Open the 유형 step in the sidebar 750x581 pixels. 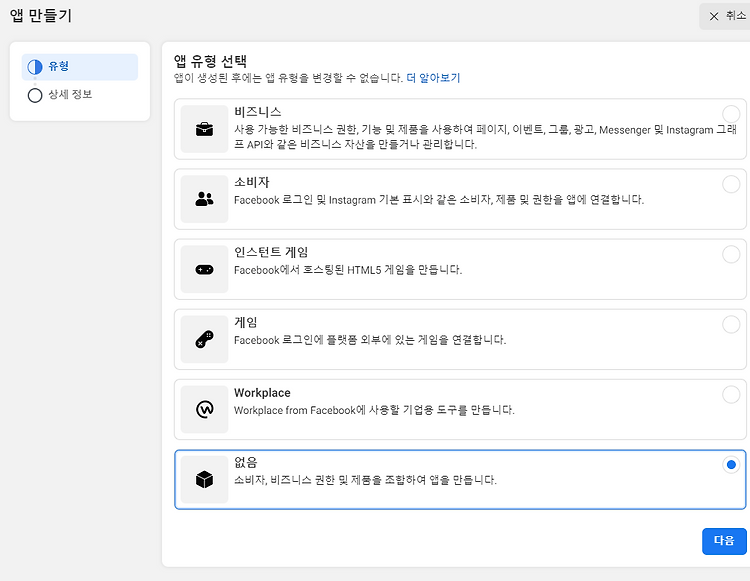(x=80, y=67)
